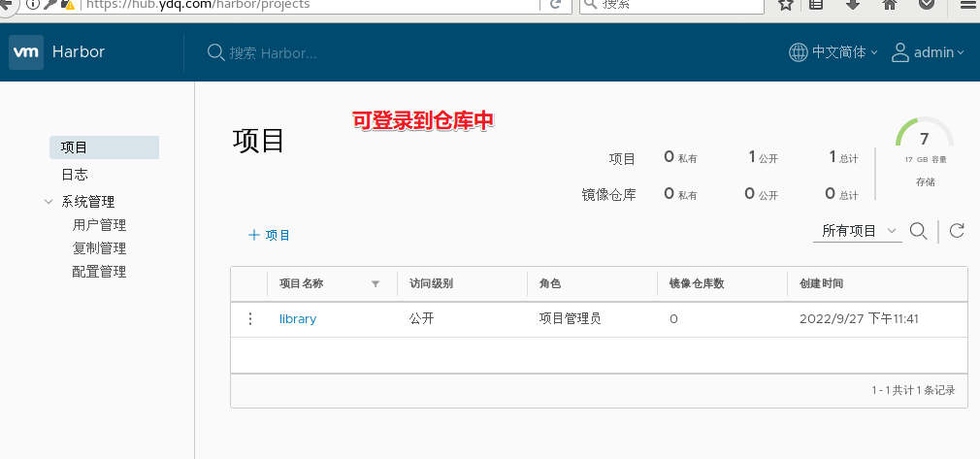The height and width of the screenshot is (459, 980).
Task: Open the 所有项目 filter dropdown
Action: click(x=858, y=231)
